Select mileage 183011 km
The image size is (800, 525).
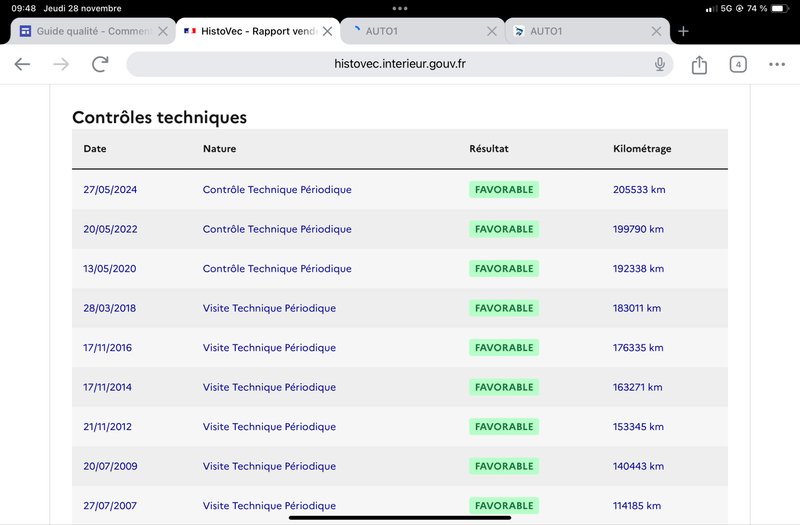pos(637,308)
